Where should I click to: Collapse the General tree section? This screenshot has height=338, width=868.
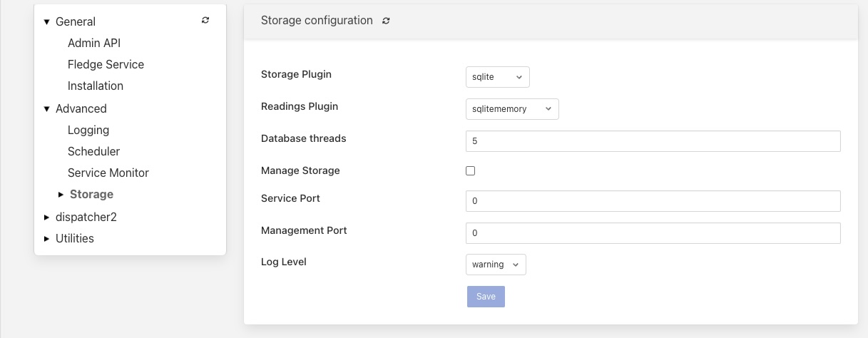[47, 22]
